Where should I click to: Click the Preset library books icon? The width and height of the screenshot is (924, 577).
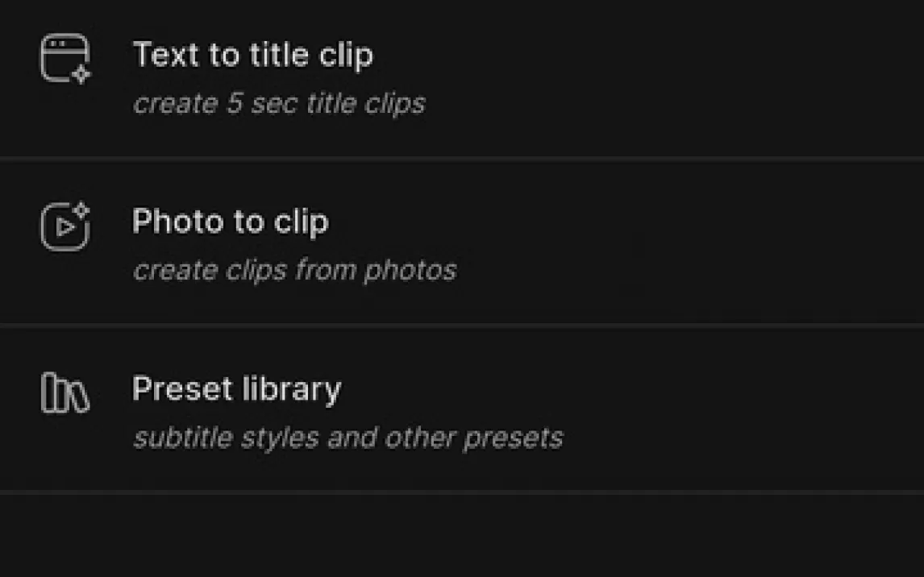(x=65, y=392)
